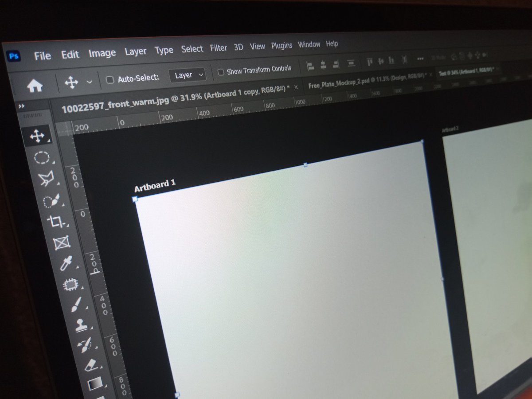Open the Image menu

click(102, 53)
